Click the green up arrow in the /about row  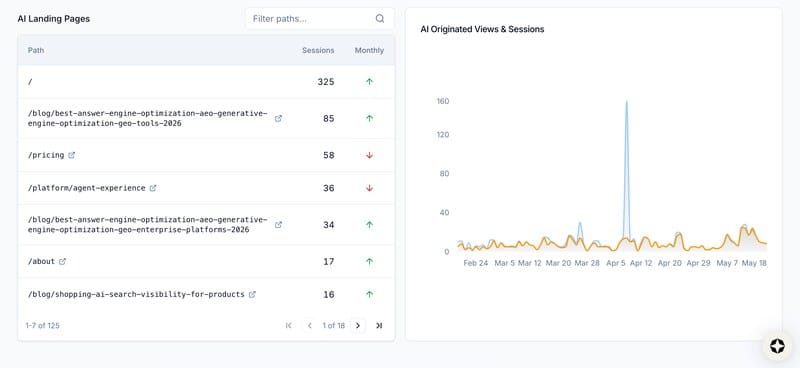coord(369,261)
